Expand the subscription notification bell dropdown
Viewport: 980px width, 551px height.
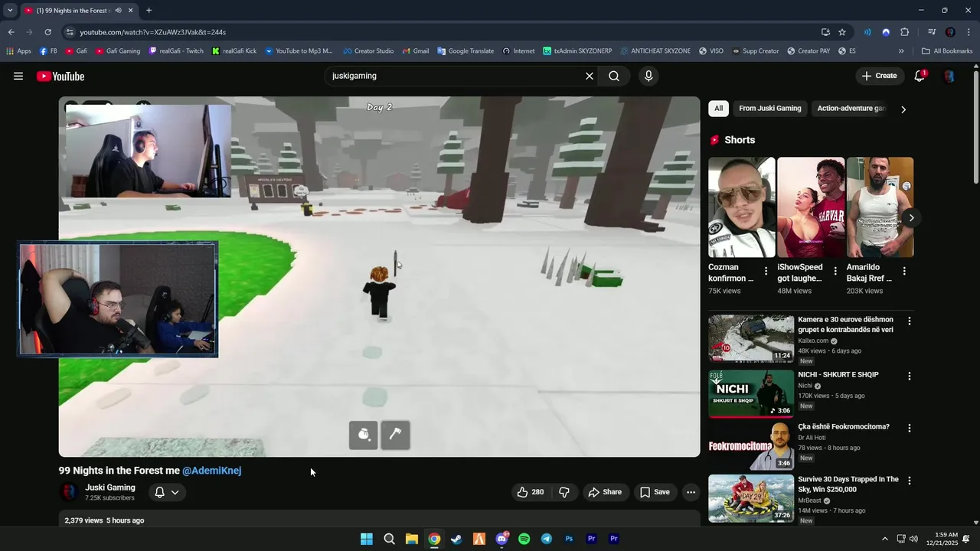[167, 492]
